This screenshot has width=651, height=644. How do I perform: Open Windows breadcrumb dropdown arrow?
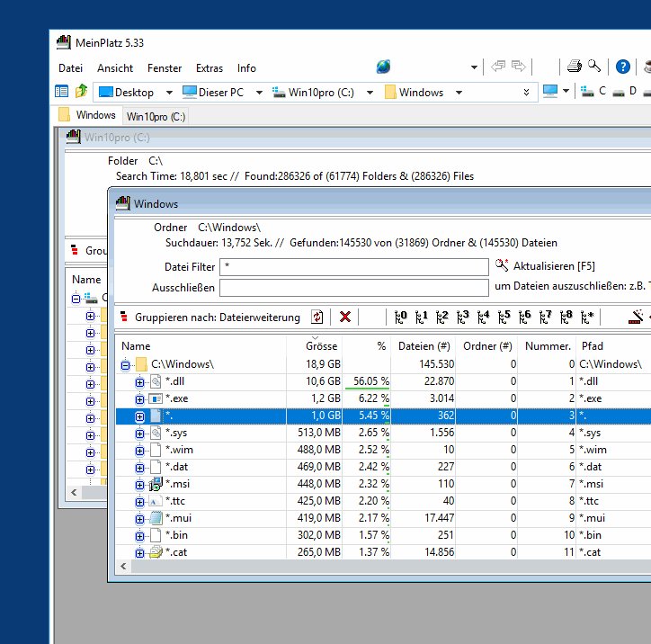tap(459, 93)
